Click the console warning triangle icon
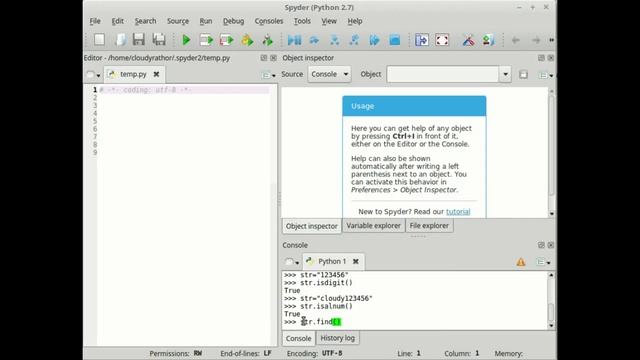The width and height of the screenshot is (640, 360). coord(521,262)
